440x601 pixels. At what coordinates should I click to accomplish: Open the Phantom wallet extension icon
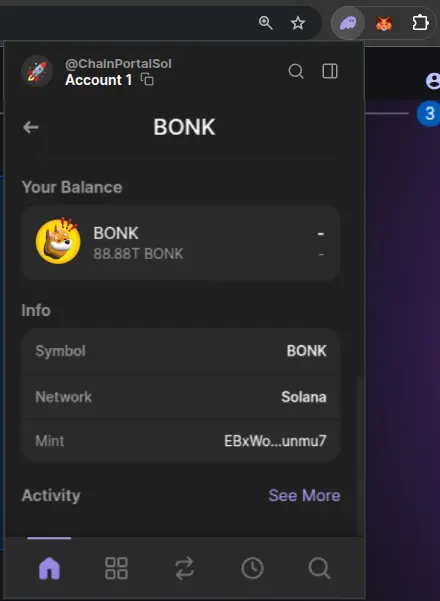click(348, 23)
